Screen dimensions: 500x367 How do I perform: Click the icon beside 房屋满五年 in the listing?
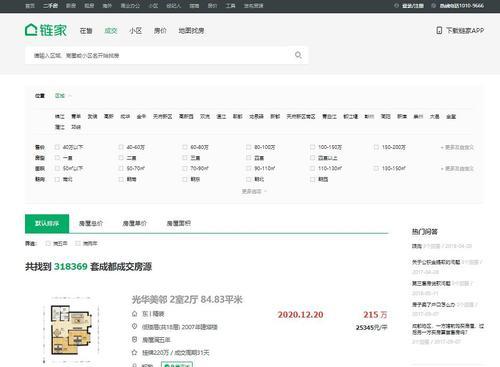click(135, 339)
